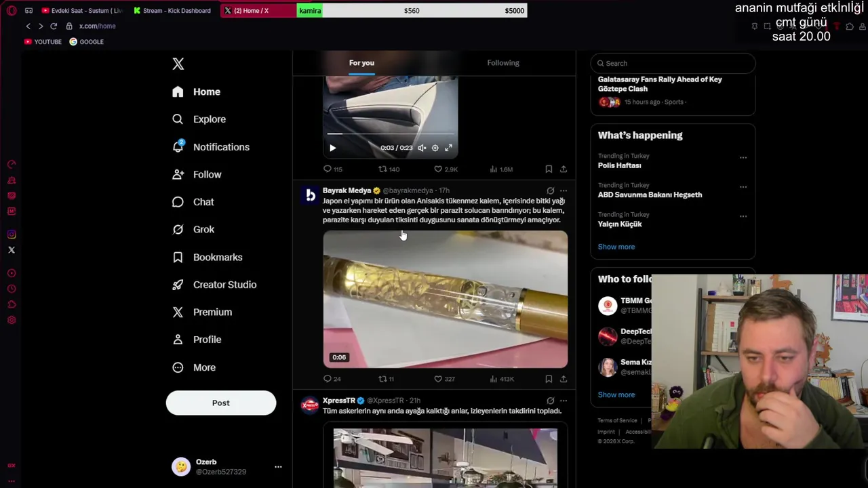Open Premium in the sidebar
868x488 pixels.
[x=202, y=312]
